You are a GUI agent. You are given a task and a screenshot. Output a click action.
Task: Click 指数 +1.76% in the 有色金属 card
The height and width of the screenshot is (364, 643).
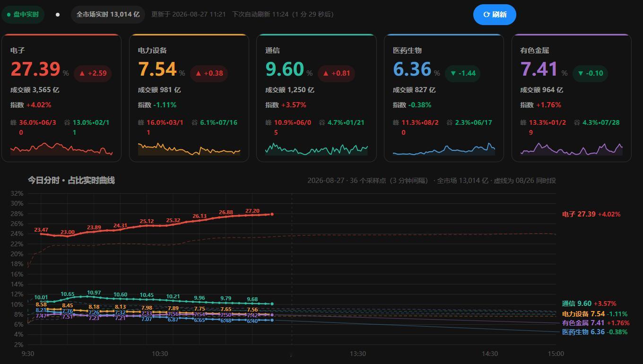pyautogui.click(x=540, y=105)
